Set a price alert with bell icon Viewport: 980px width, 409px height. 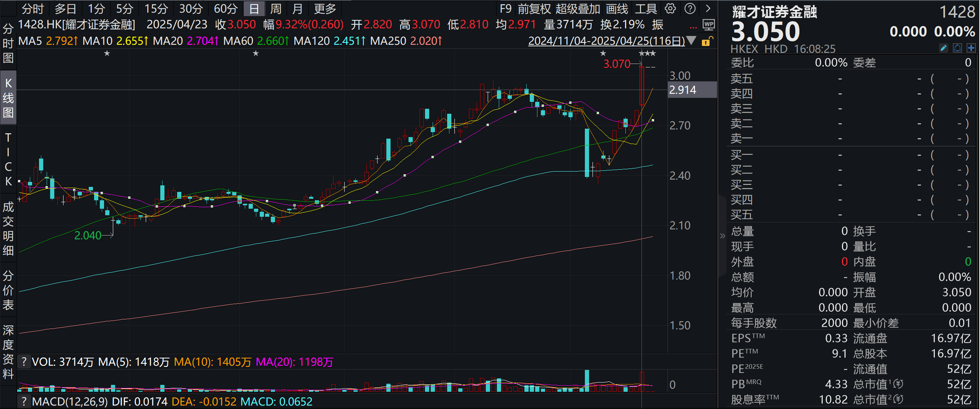click(957, 48)
